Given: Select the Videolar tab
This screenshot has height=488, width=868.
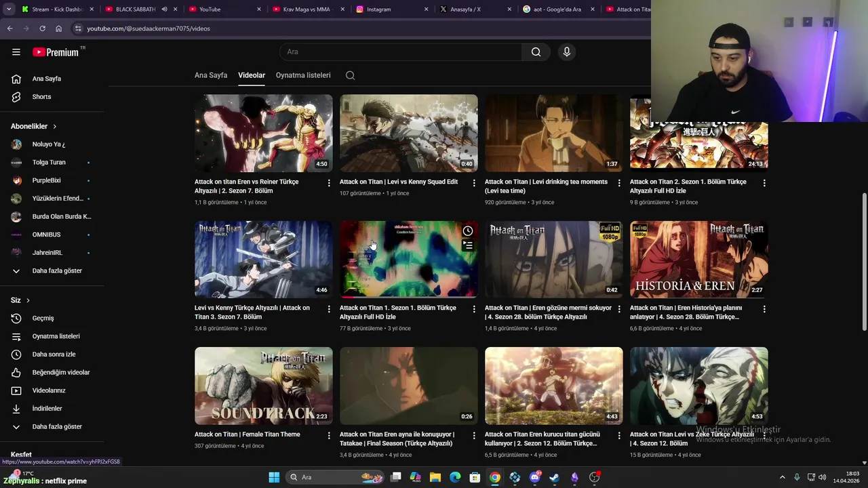Looking at the screenshot, I should tap(252, 75).
